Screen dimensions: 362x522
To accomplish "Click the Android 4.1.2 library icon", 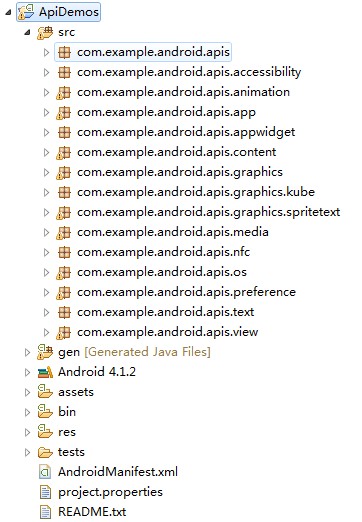I will coord(45,372).
